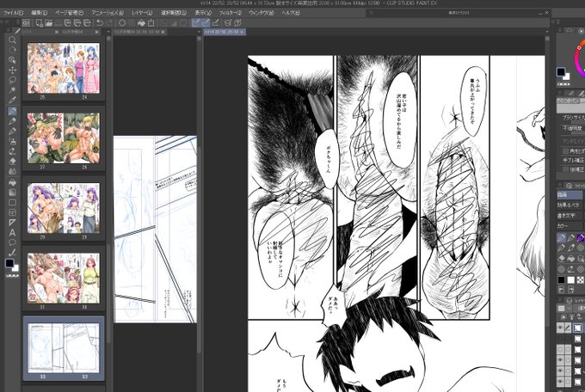Select the Eraser tool

(12, 162)
